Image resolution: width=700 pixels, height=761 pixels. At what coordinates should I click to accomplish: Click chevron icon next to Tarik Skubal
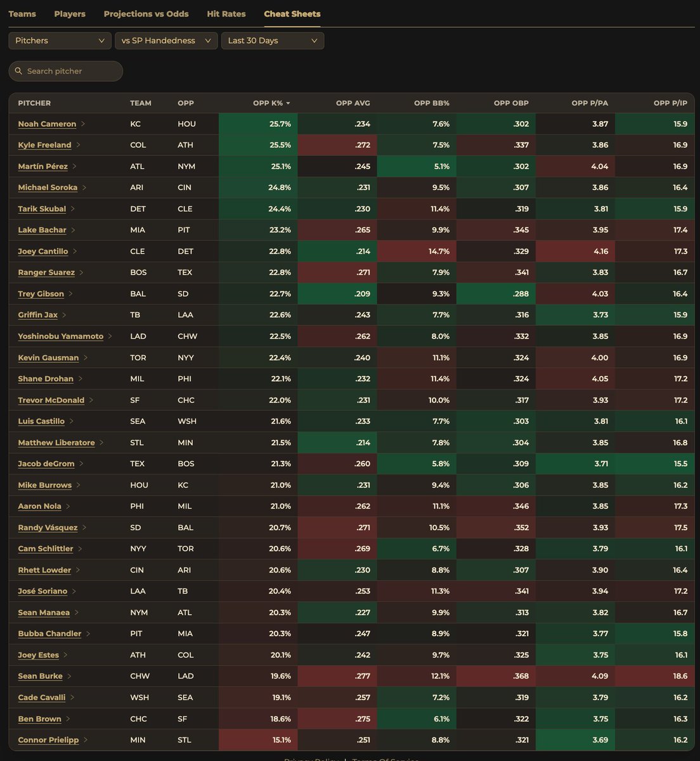pos(73,209)
